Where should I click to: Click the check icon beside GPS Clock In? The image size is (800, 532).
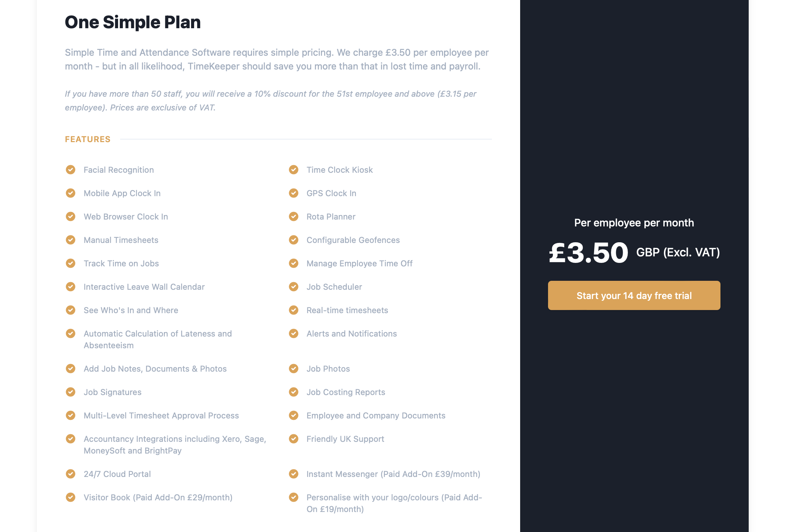tap(294, 193)
